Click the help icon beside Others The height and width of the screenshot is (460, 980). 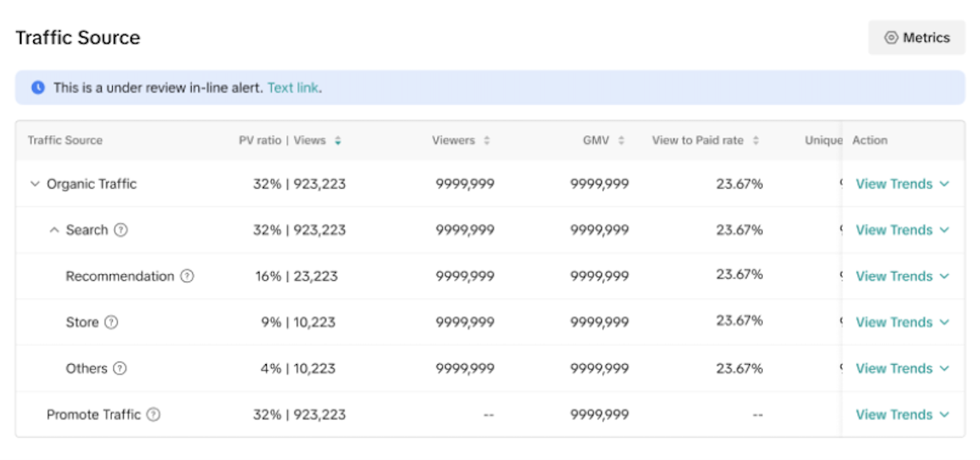click(x=119, y=369)
